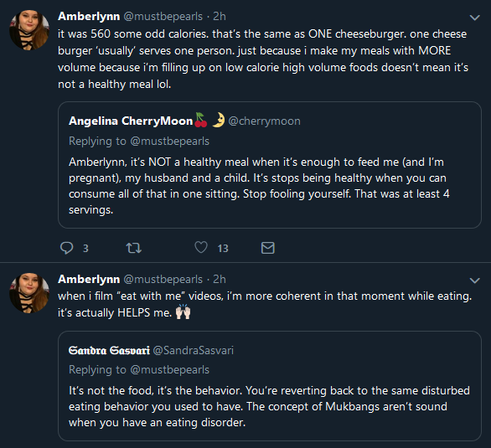Open the first tweet's 2h timestamp

pyautogui.click(x=220, y=16)
